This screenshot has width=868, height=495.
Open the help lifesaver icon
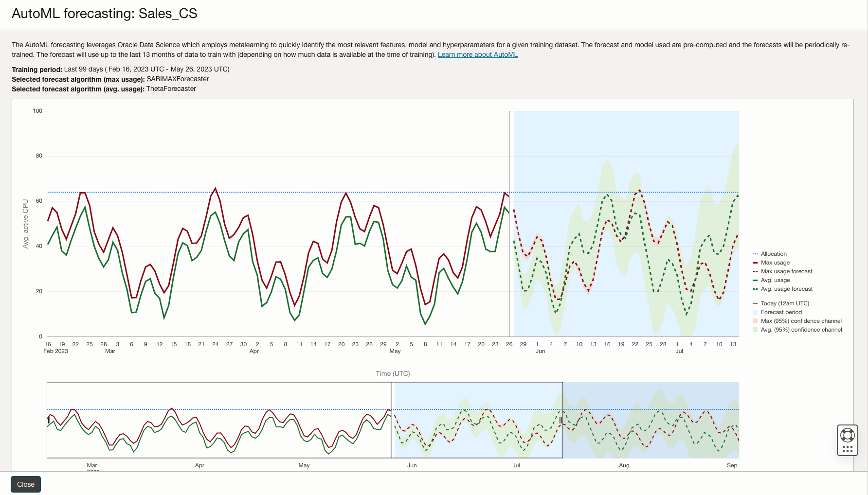tap(847, 435)
